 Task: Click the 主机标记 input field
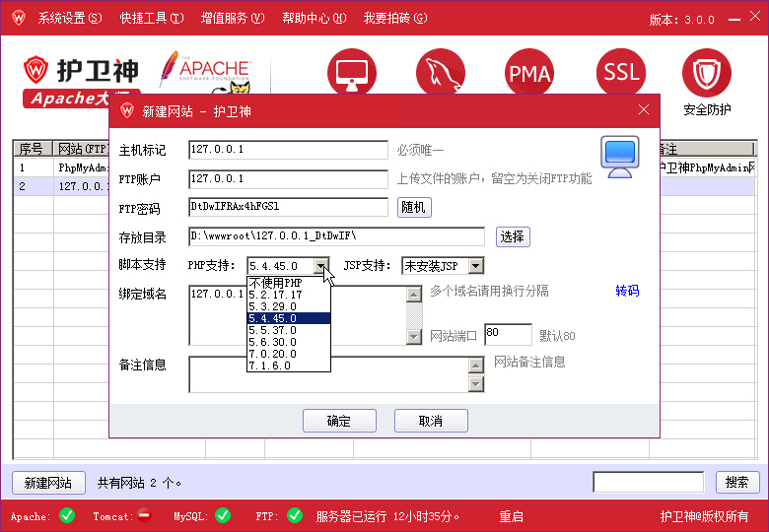[x=288, y=150]
